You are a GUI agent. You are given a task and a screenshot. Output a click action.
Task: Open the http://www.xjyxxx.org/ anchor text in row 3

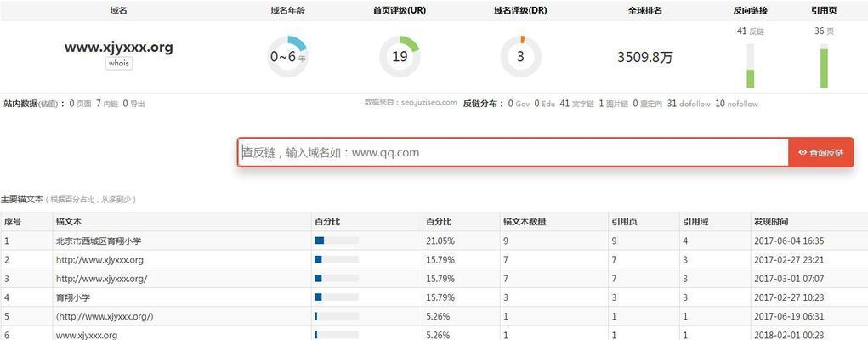[101, 279]
